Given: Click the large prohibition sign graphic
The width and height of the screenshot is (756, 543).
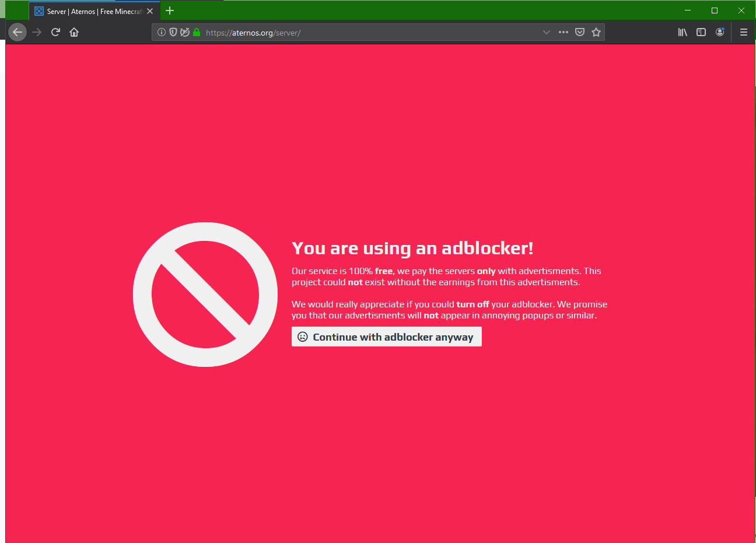Looking at the screenshot, I should click(205, 295).
